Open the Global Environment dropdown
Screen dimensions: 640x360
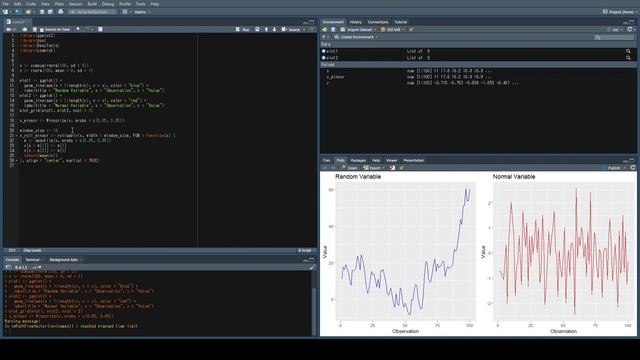point(356,37)
